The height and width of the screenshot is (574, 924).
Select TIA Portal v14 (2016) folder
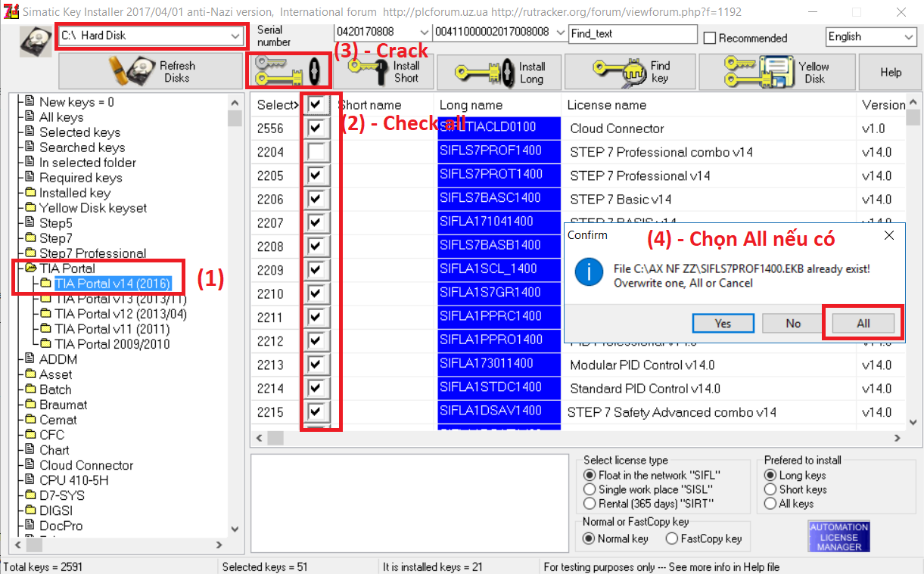point(113,284)
